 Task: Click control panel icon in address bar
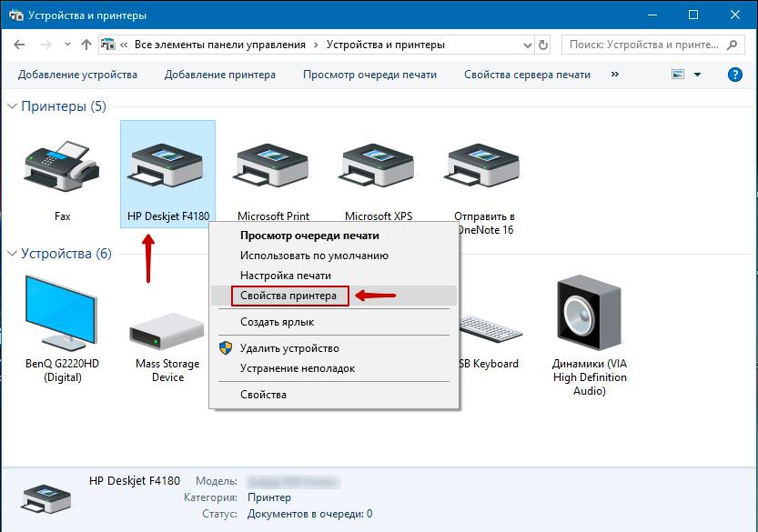[x=107, y=45]
